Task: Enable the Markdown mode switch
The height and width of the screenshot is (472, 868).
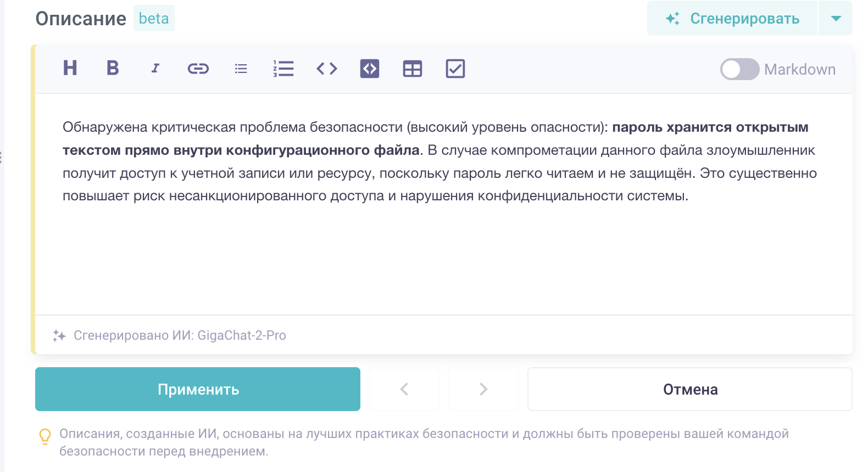Action: (x=739, y=69)
